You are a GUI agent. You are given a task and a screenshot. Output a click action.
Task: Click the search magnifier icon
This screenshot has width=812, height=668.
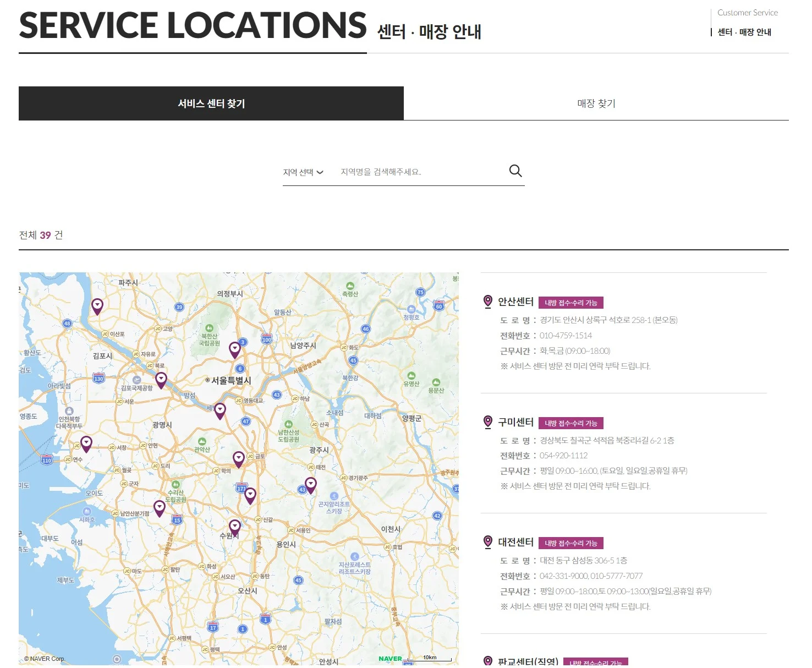515,171
